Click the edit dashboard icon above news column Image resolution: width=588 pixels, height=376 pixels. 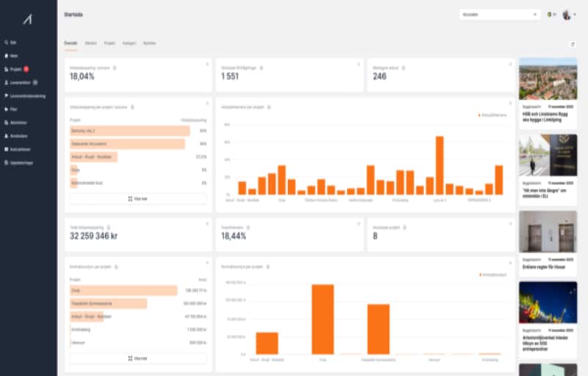[x=573, y=44]
